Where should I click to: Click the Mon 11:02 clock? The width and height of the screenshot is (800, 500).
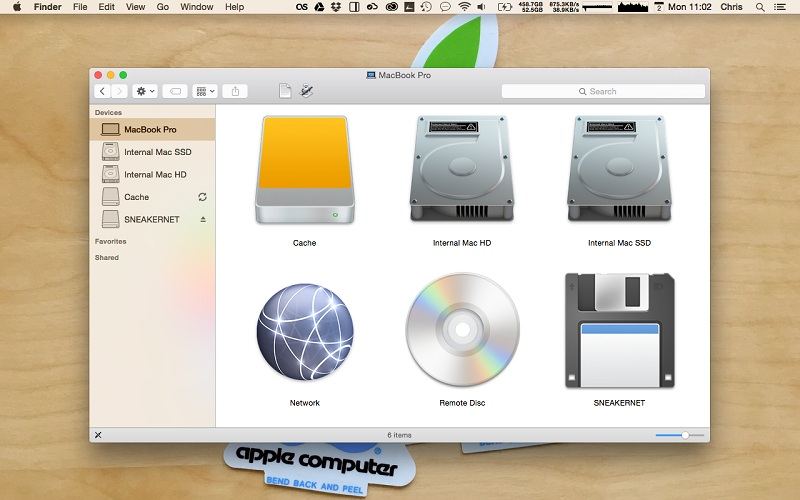(689, 7)
